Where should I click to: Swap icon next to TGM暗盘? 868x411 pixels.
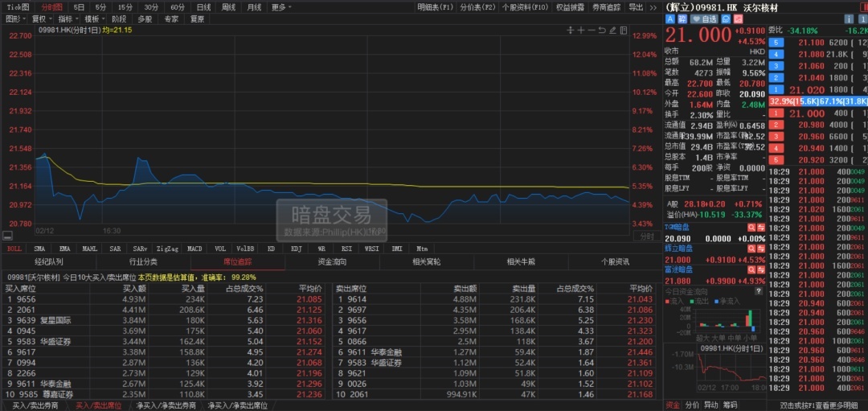click(x=760, y=227)
